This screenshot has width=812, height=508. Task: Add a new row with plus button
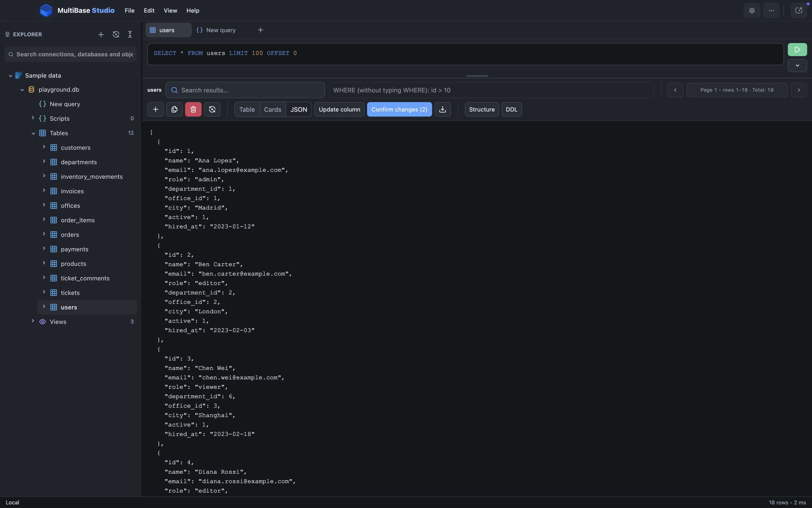coord(156,110)
